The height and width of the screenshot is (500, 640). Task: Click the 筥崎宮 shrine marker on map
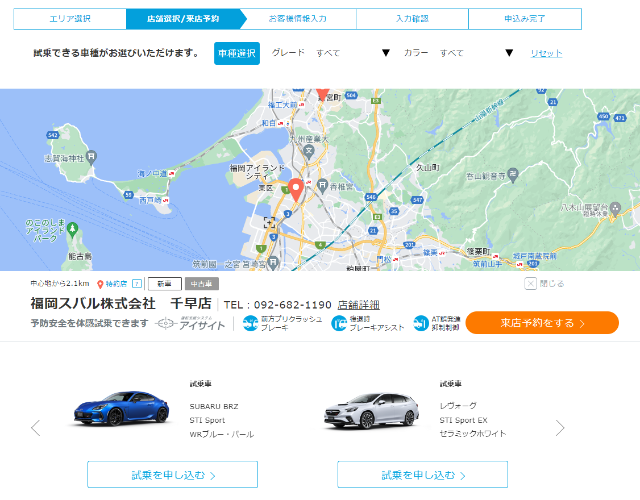[274, 263]
